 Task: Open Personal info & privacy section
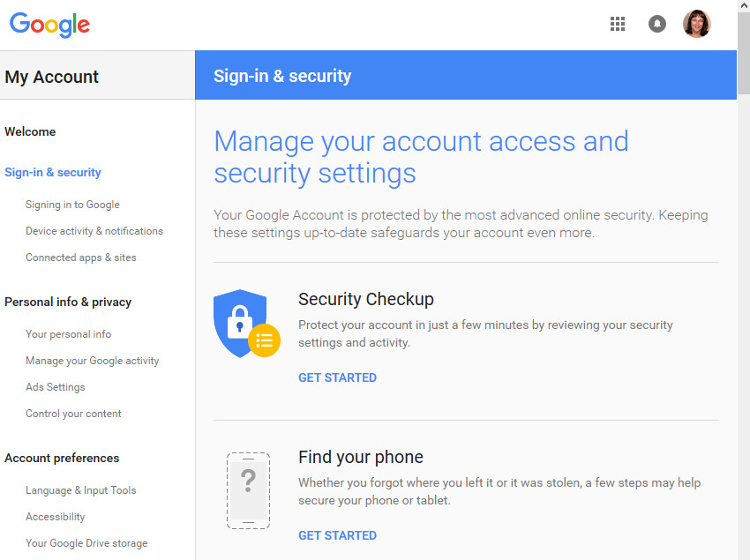(x=68, y=302)
